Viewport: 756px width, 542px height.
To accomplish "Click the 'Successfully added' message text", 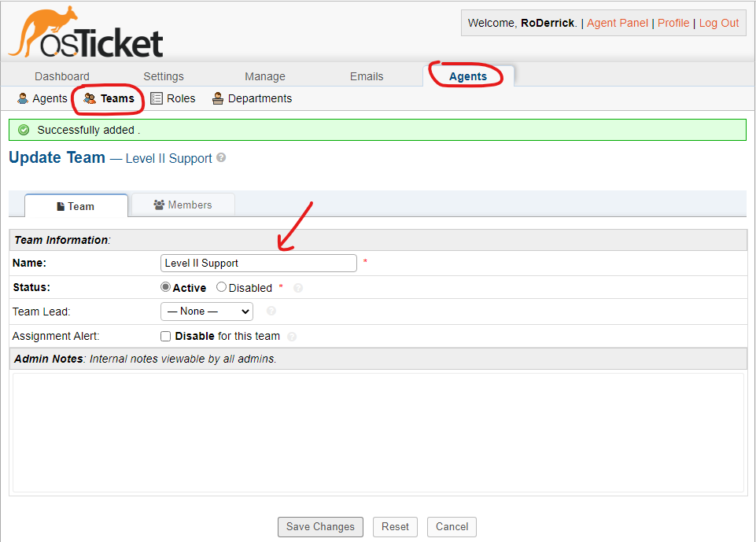I will pos(89,131).
